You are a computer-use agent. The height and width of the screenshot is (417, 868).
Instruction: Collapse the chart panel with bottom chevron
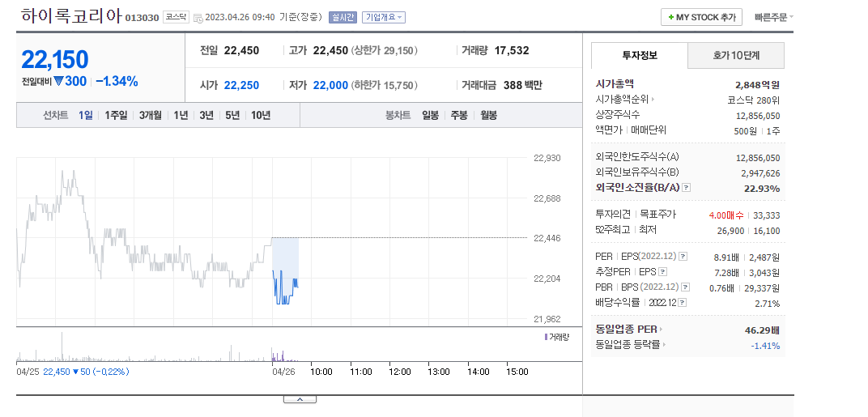click(x=300, y=399)
